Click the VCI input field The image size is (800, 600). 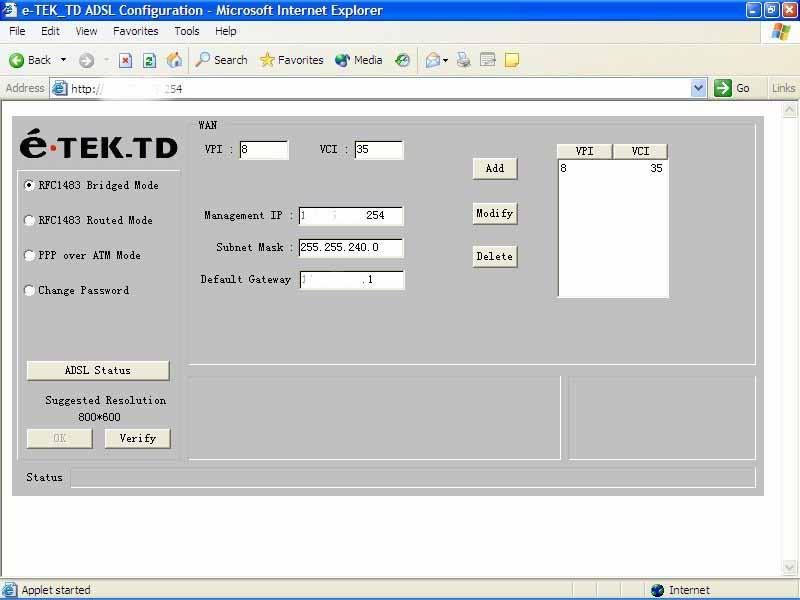pos(379,149)
